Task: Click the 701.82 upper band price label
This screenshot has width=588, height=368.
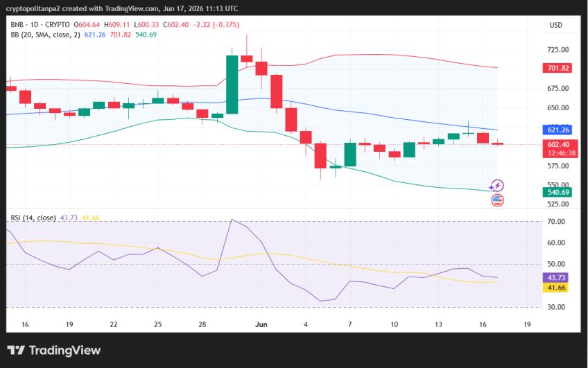Action: [557, 68]
